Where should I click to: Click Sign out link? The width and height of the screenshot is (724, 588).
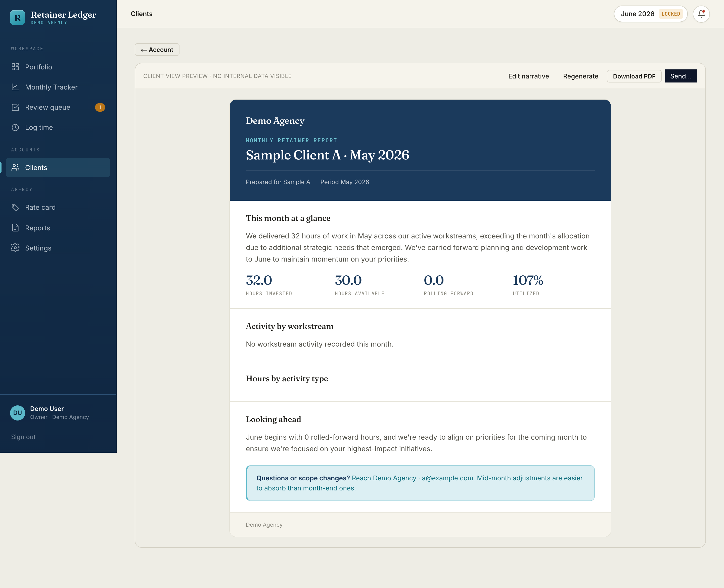coord(23,437)
